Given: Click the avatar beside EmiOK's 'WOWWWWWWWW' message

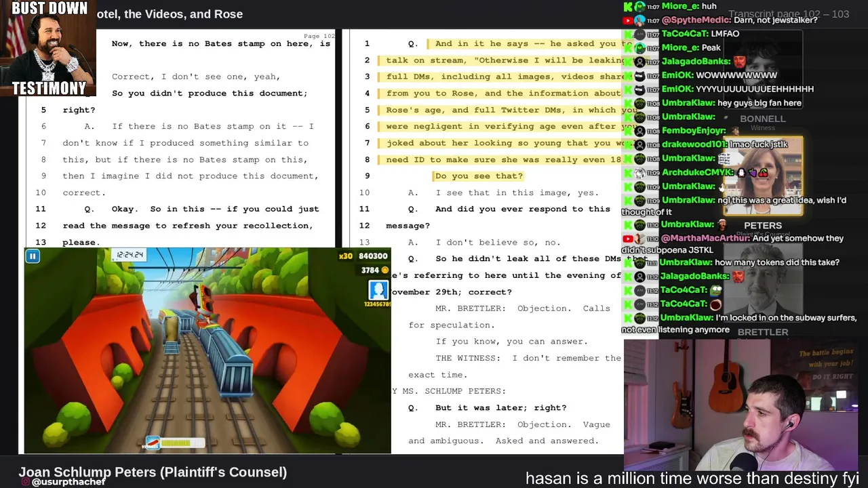Looking at the screenshot, I should tap(639, 75).
